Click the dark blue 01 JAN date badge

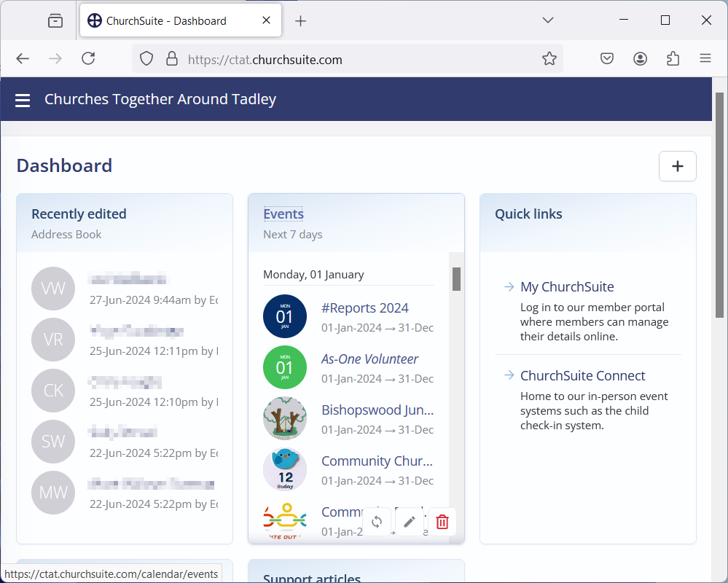[285, 316]
